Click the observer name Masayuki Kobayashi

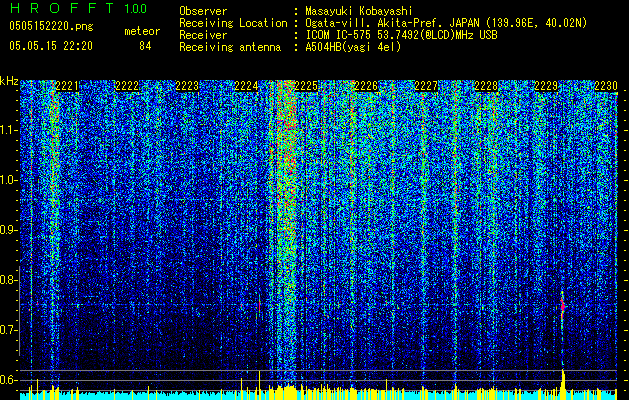(x=359, y=11)
